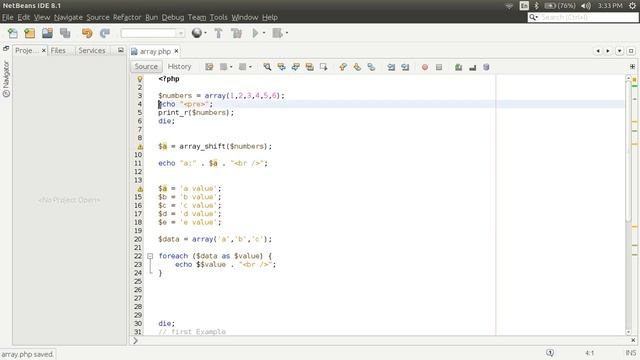Open the Source menu
640x360 pixels.
(98, 17)
